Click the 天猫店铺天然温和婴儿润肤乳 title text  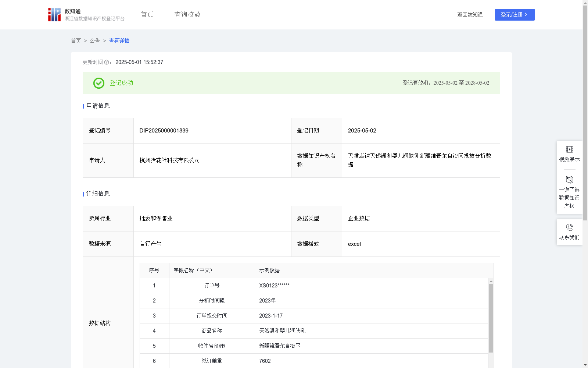tap(419, 160)
